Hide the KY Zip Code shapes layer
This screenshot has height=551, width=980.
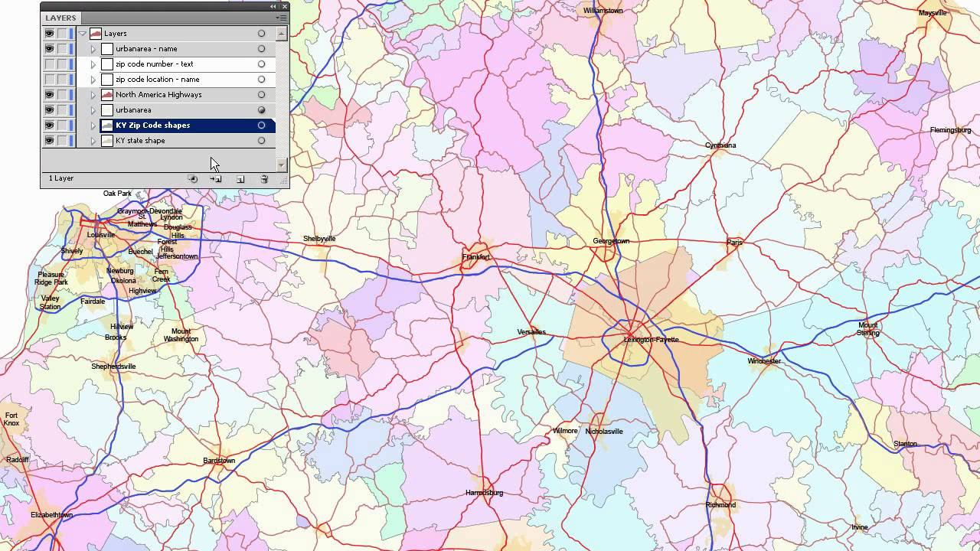coord(49,126)
